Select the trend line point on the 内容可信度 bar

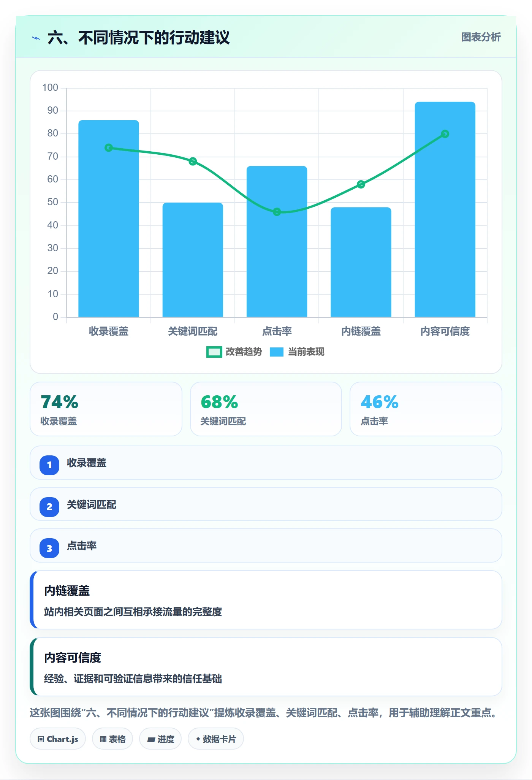coord(445,134)
